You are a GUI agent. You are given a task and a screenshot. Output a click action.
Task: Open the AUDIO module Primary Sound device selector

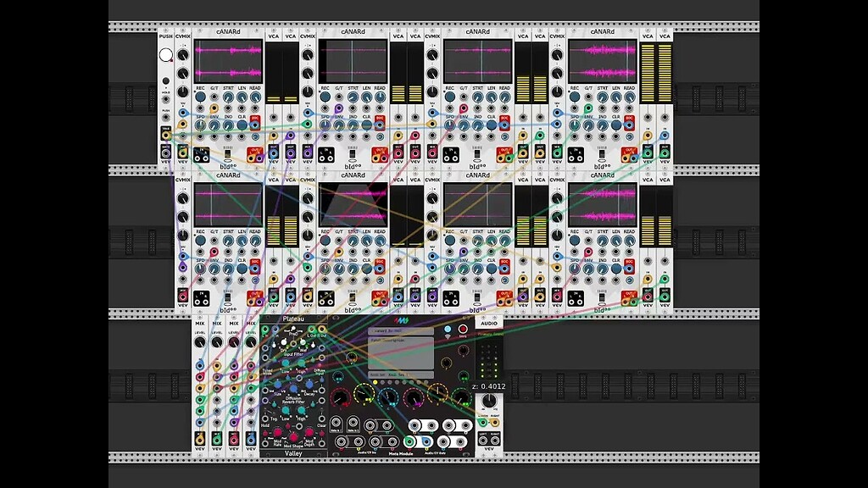pyautogui.click(x=490, y=334)
